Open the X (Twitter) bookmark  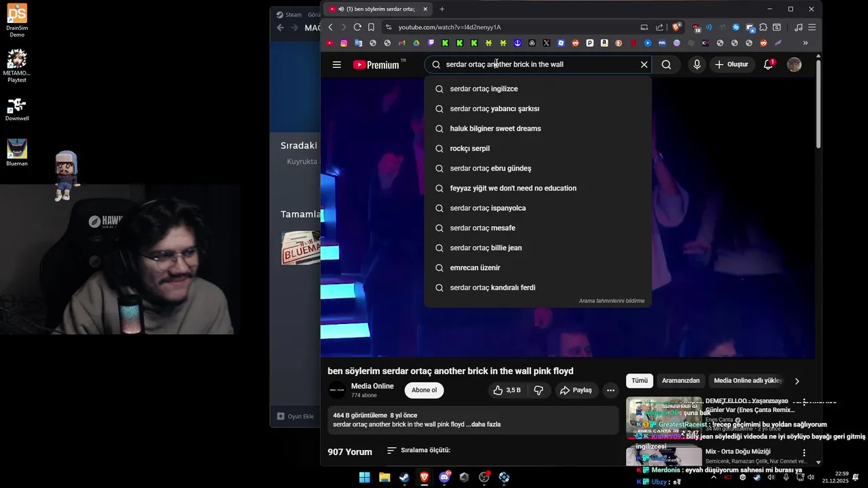547,43
